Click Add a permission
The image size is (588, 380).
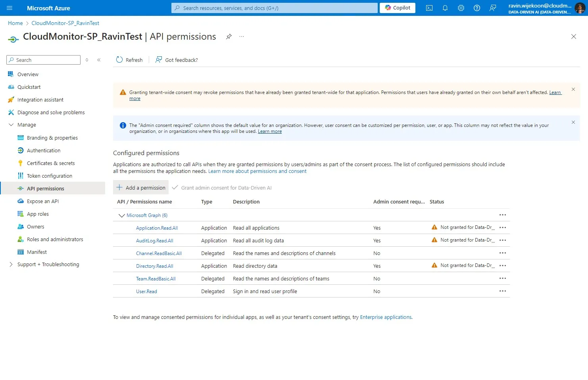point(141,187)
